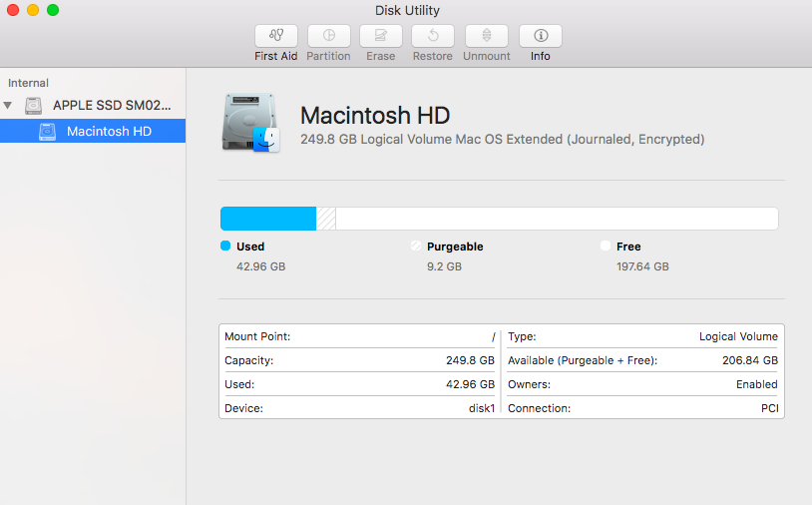The width and height of the screenshot is (812, 505).
Task: Click the 42.96 GB value under Used legend
Action: coord(261,266)
